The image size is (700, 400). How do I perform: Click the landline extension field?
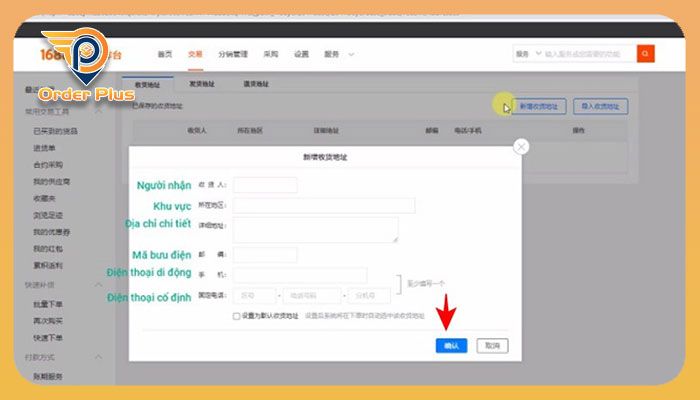(369, 296)
